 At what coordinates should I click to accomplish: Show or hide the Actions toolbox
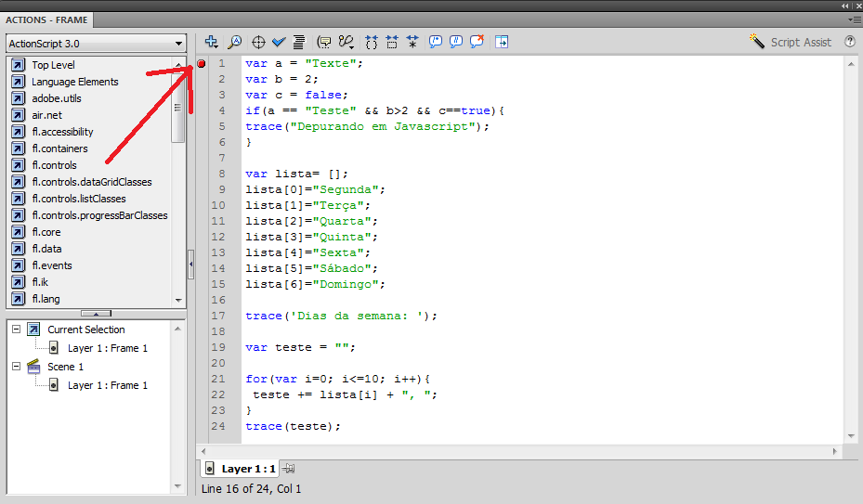502,42
